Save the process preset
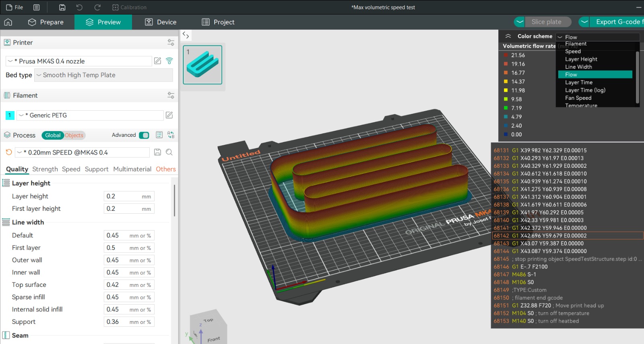 pyautogui.click(x=158, y=152)
